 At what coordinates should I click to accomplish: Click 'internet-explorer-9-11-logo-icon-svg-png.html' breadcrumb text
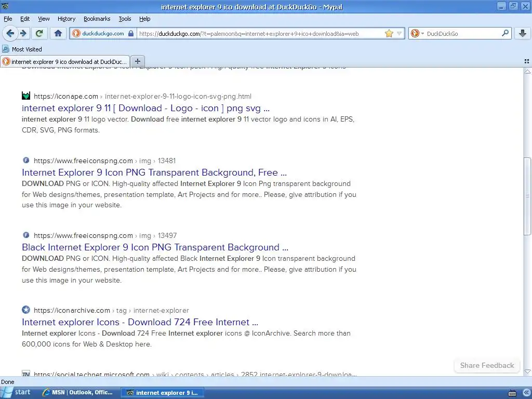tap(178, 96)
